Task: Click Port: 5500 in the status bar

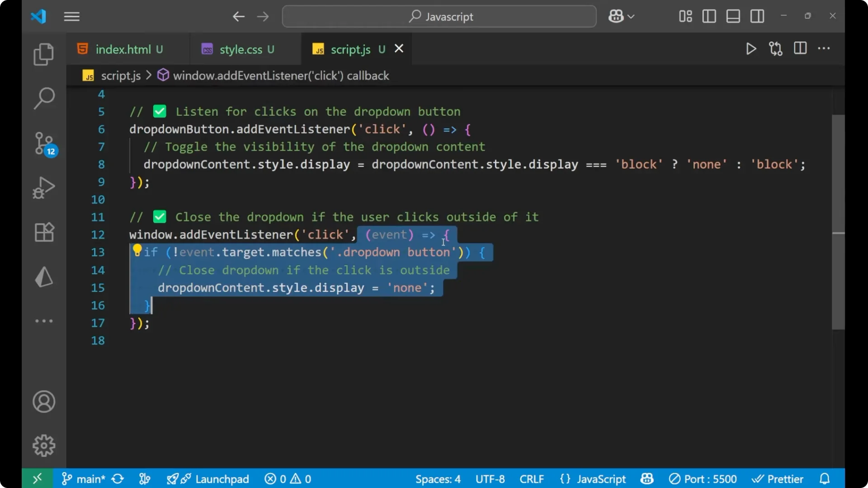Action: [708, 479]
